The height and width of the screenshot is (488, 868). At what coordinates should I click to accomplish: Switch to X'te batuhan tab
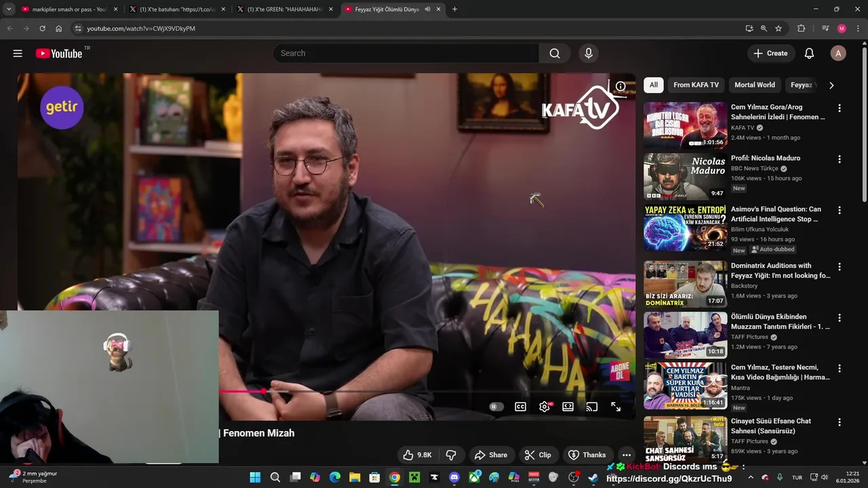point(178,9)
